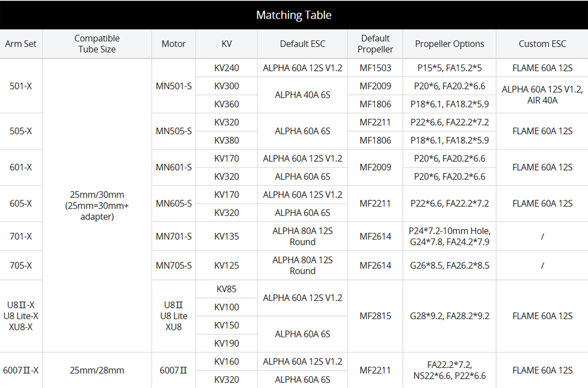Click the KV column header
The width and height of the screenshot is (588, 388).
coord(226,44)
